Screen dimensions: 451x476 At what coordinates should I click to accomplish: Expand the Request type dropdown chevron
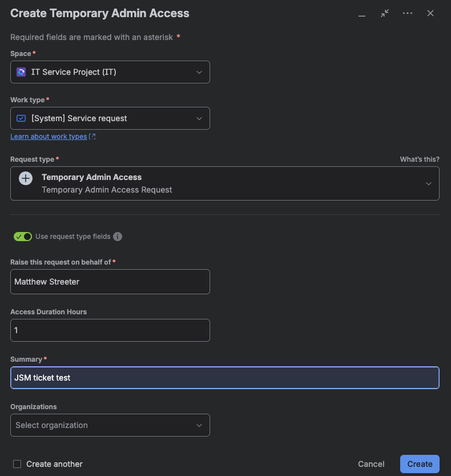pos(428,183)
